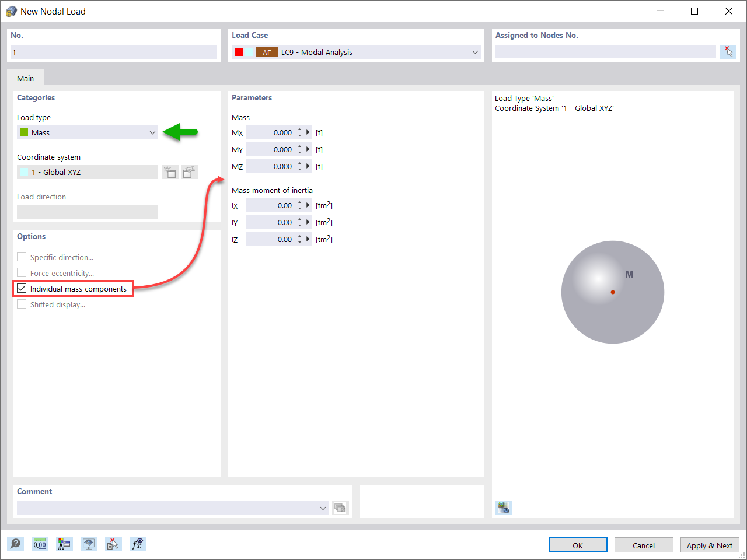This screenshot has width=747, height=560.
Task: Enable Specific direction option
Action: 22,257
